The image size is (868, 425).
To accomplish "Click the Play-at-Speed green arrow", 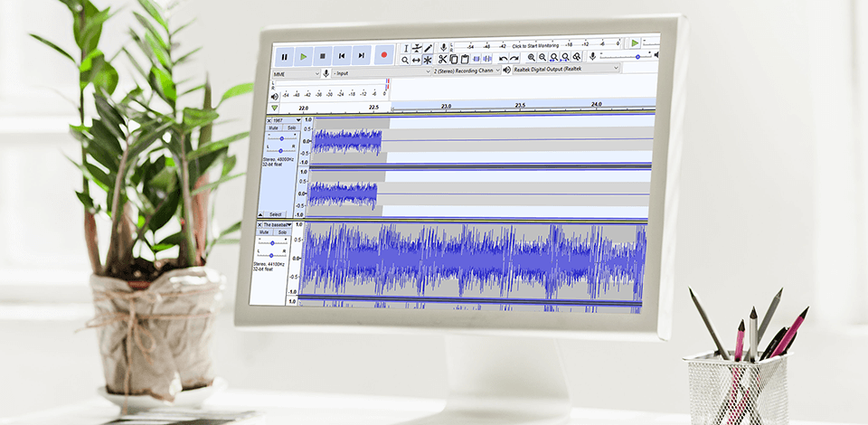I will point(635,43).
